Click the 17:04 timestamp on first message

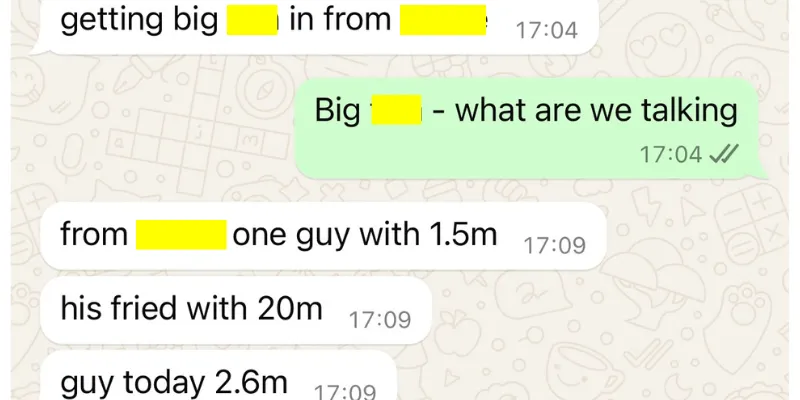[x=547, y=30]
